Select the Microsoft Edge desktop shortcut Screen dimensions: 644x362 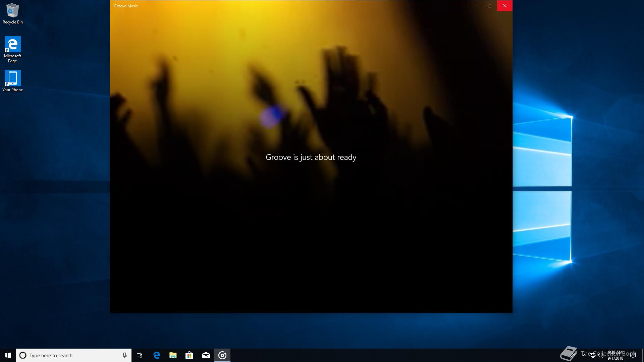click(12, 50)
